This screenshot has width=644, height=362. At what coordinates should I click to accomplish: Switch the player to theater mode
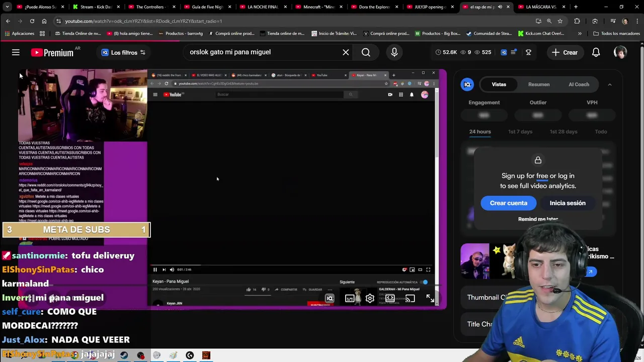click(x=390, y=299)
